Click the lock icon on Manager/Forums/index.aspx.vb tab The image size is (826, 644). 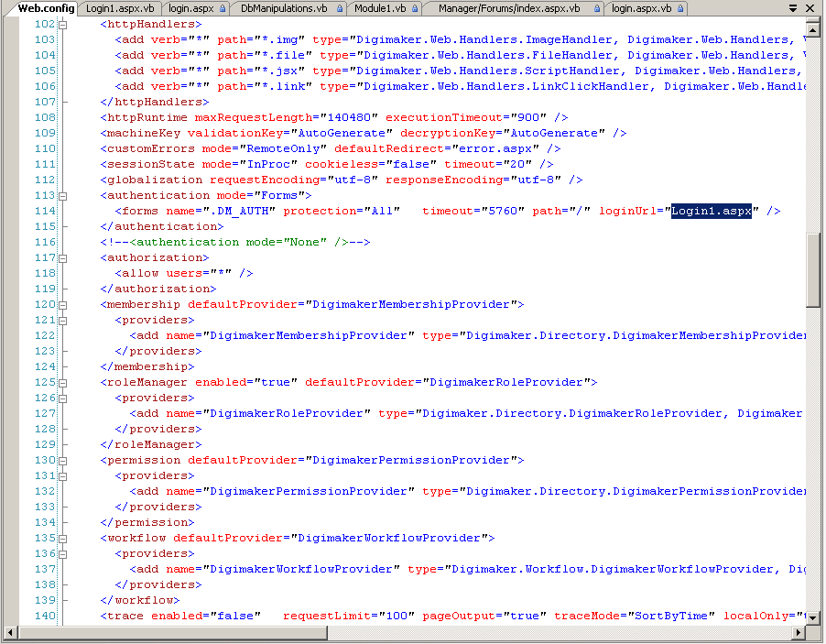coord(597,8)
